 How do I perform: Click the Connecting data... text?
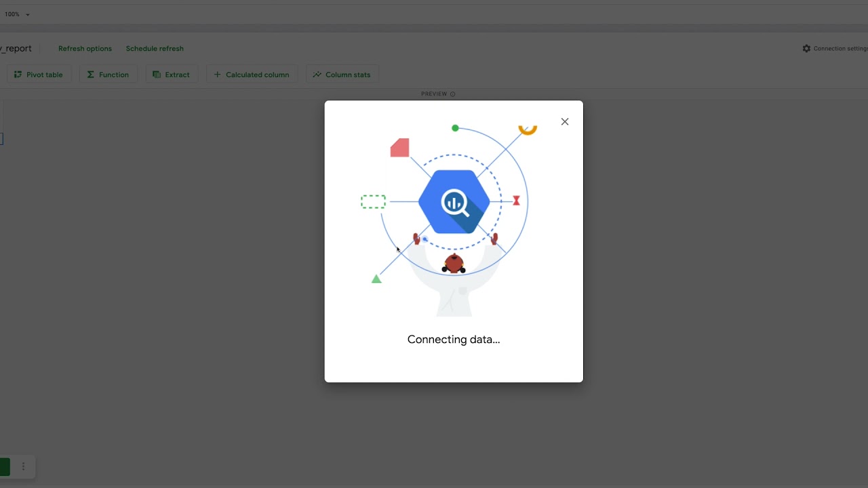[454, 340]
